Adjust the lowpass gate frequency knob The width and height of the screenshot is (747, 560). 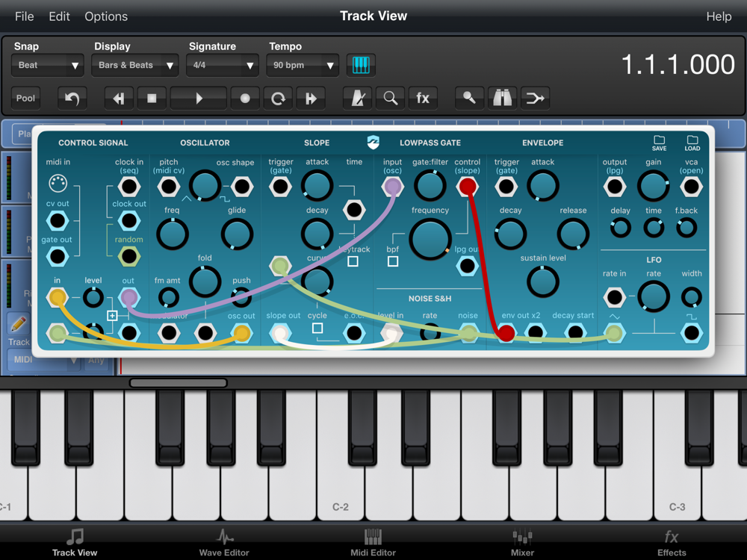coord(430,239)
